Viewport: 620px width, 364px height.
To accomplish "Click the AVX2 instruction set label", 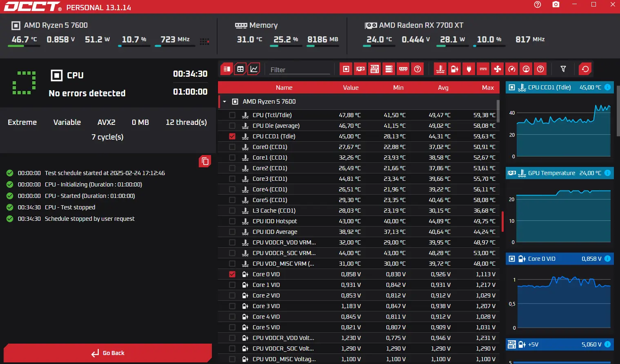I will 106,122.
